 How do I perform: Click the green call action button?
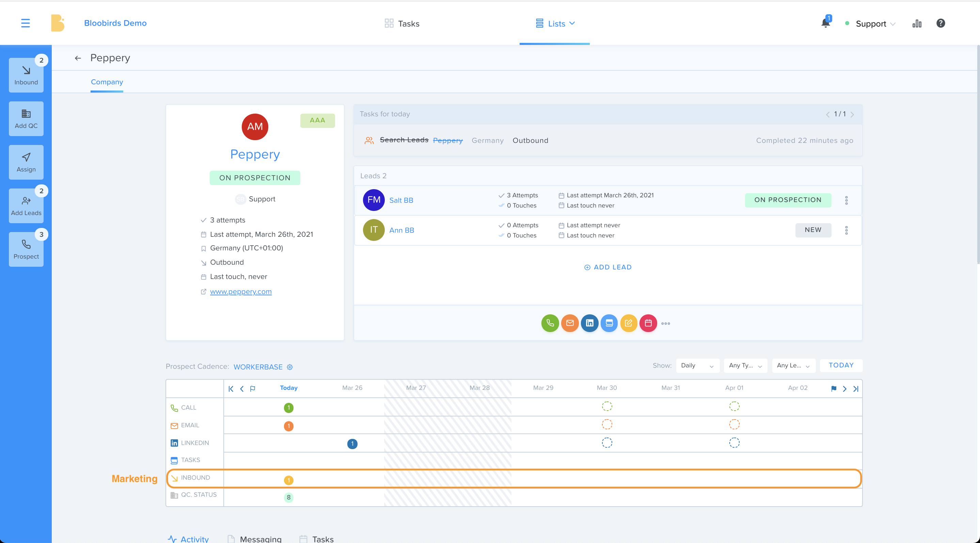coord(550,323)
